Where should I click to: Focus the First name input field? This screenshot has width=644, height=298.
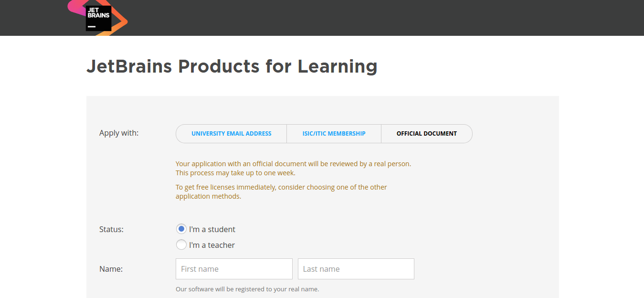pos(234,269)
